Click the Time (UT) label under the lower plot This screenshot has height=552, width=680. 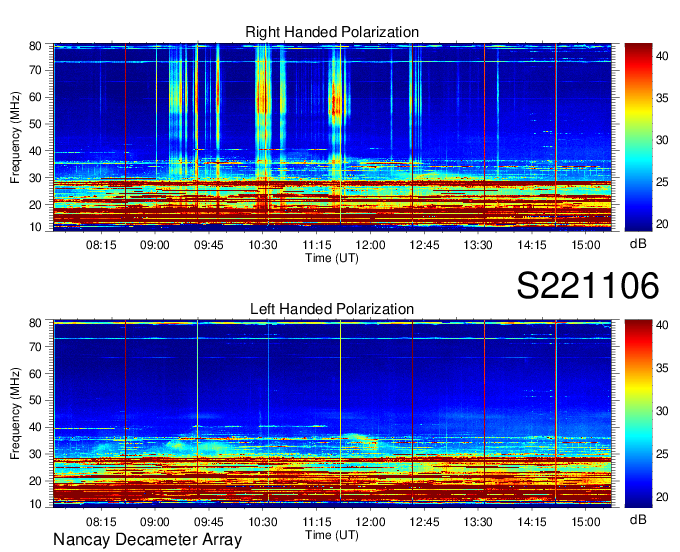[x=332, y=535]
